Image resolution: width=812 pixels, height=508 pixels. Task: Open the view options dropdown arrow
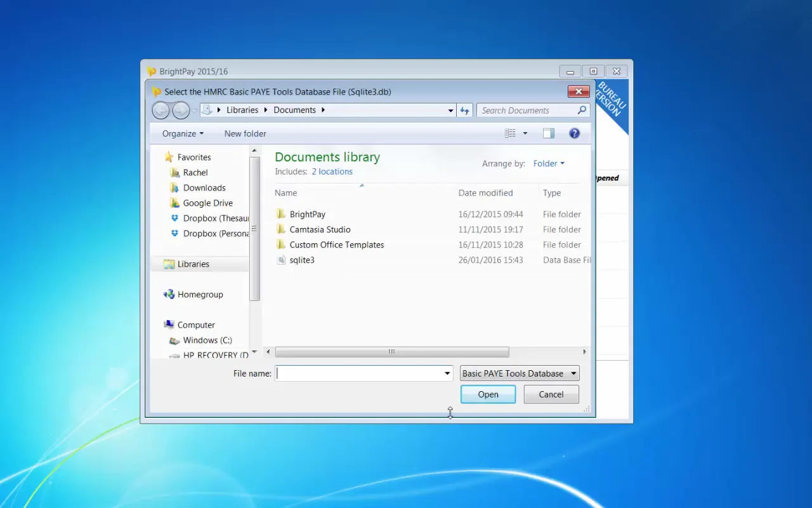525,133
